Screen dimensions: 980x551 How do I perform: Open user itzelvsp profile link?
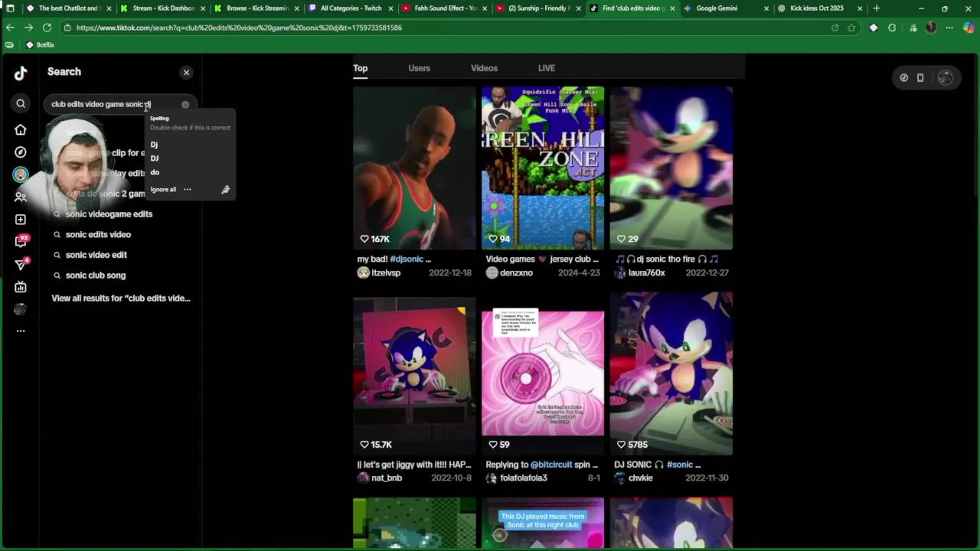click(386, 273)
